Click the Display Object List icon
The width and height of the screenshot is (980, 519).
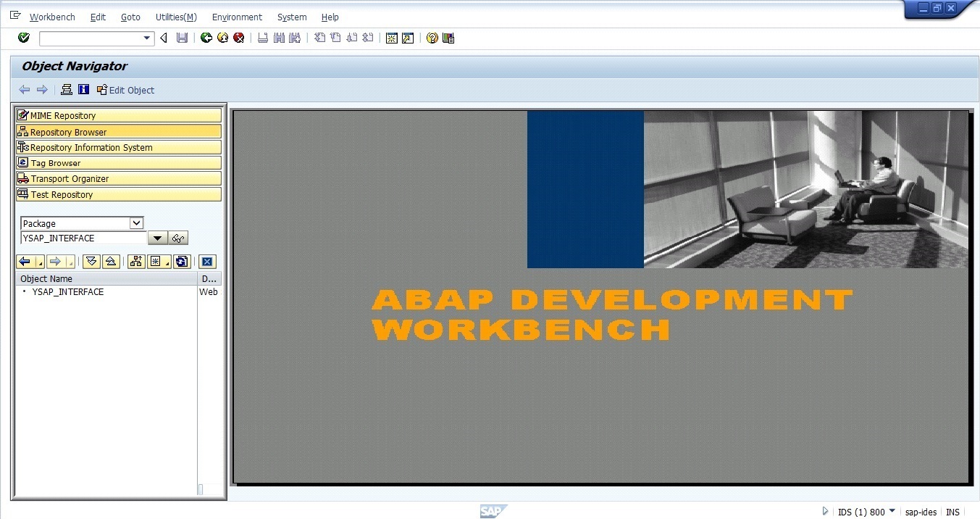[67, 90]
